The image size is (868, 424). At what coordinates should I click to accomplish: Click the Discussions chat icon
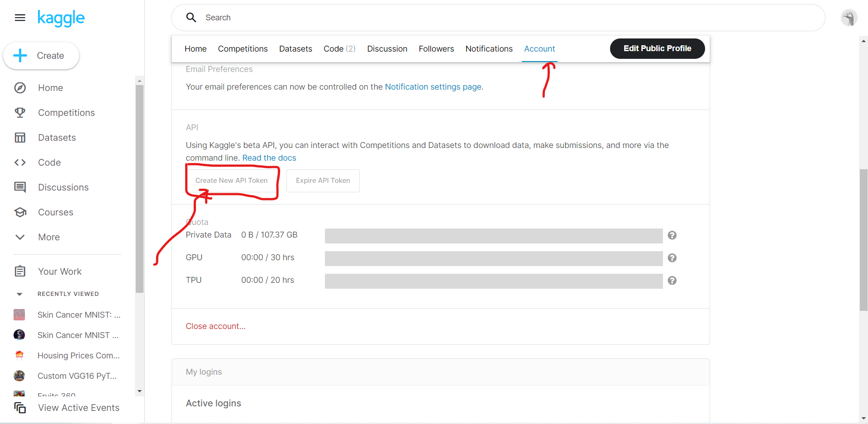(x=20, y=187)
